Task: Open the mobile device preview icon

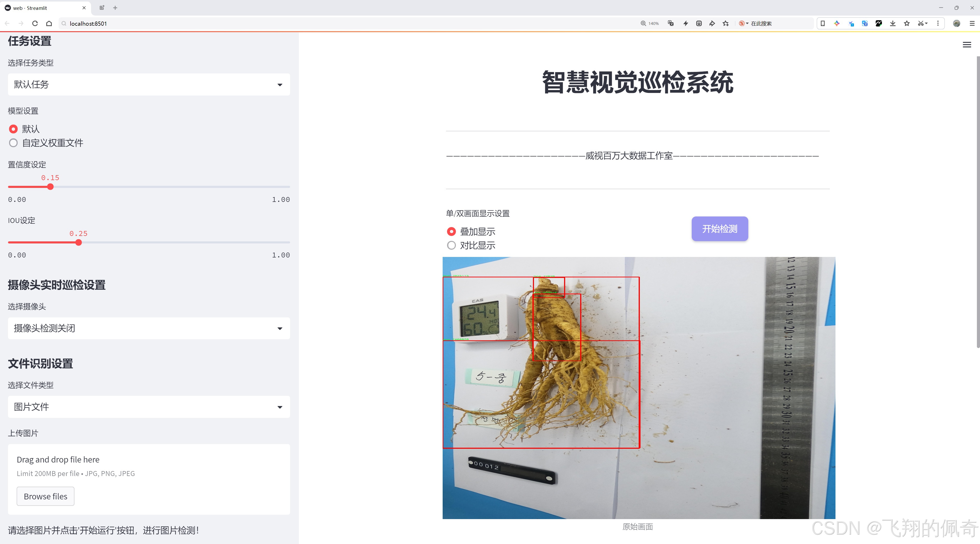Action: tap(823, 23)
